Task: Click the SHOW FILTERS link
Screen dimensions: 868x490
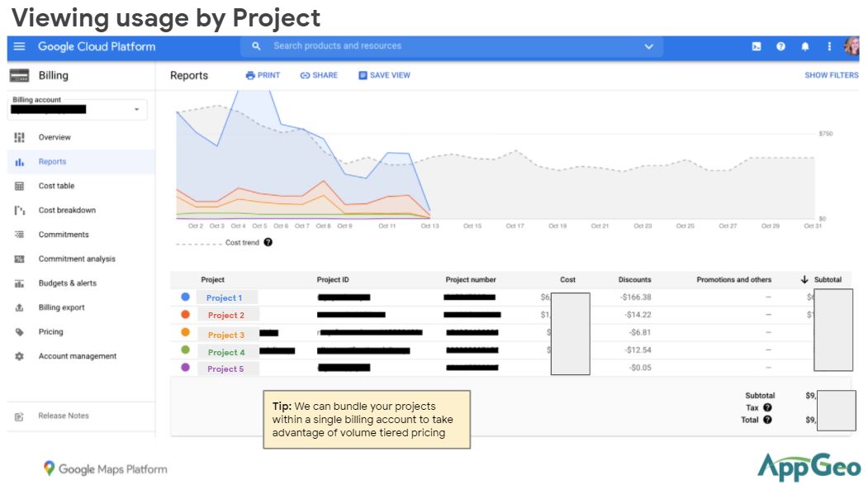Action: 831,75
